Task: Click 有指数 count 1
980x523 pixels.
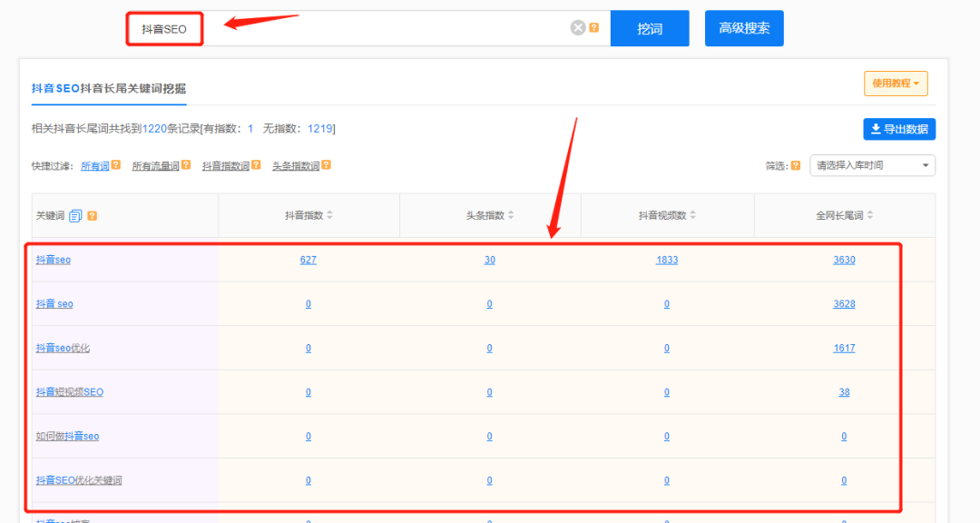Action: [250, 128]
